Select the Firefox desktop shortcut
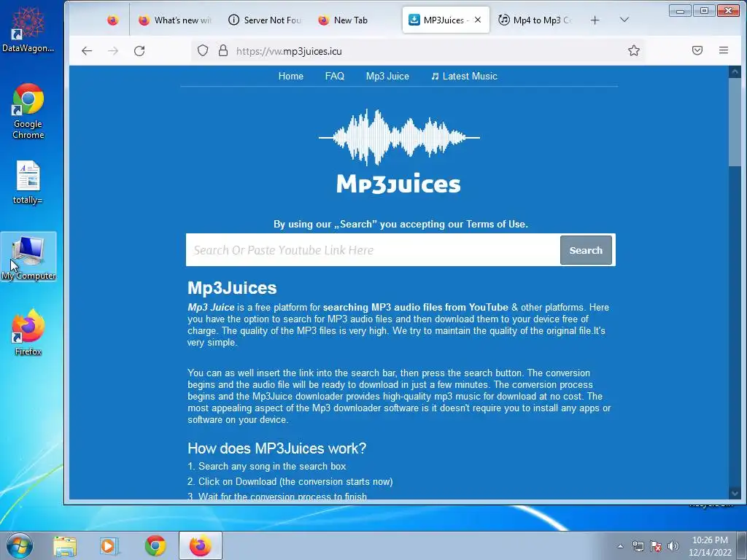 point(28,332)
